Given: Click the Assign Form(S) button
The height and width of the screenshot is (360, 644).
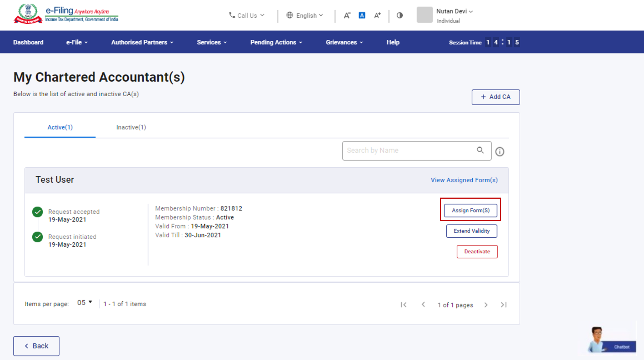Looking at the screenshot, I should (x=470, y=210).
